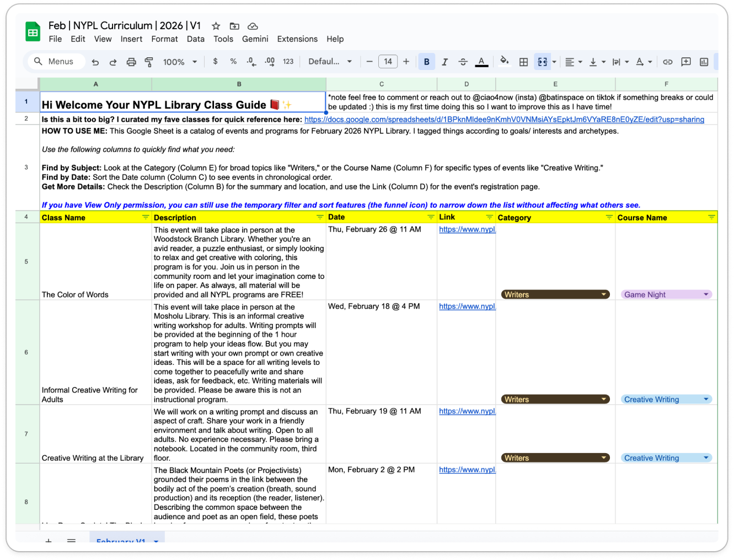This screenshot has height=560, width=734.
Task: Open the View menu
Action: point(103,39)
